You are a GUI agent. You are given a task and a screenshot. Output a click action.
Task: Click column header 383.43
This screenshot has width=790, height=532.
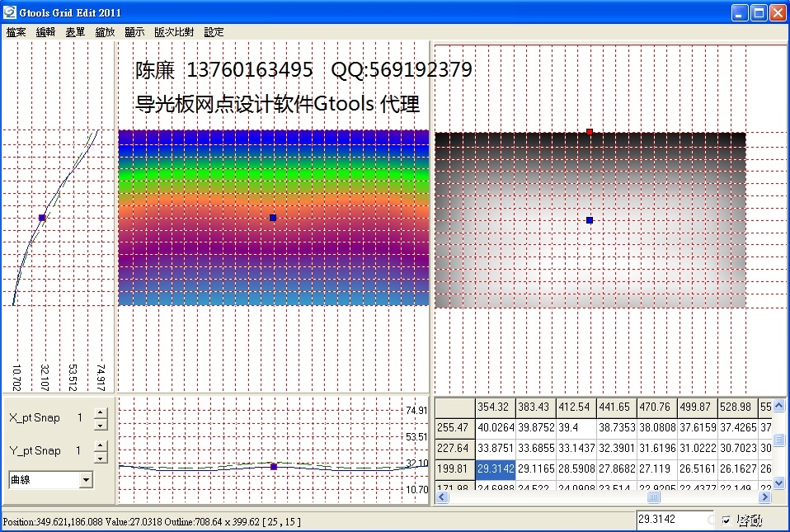pos(536,407)
